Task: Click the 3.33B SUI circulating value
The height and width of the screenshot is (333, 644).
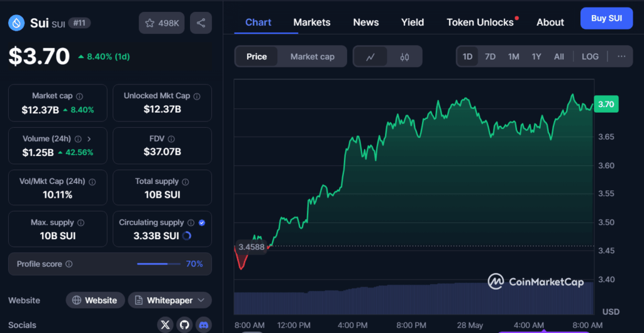Action: (x=156, y=236)
